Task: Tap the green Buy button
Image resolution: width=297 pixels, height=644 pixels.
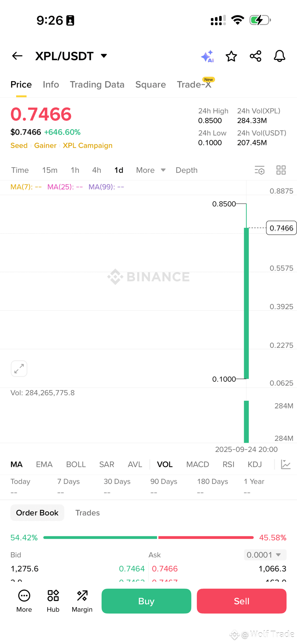Action: pos(146,601)
